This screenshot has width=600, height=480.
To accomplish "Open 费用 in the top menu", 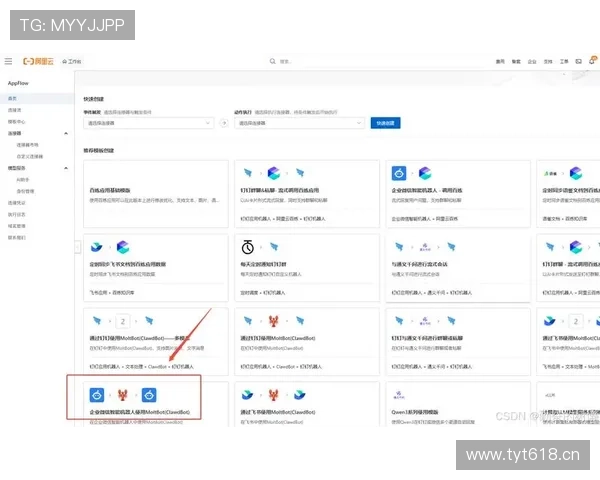I will pos(500,61).
